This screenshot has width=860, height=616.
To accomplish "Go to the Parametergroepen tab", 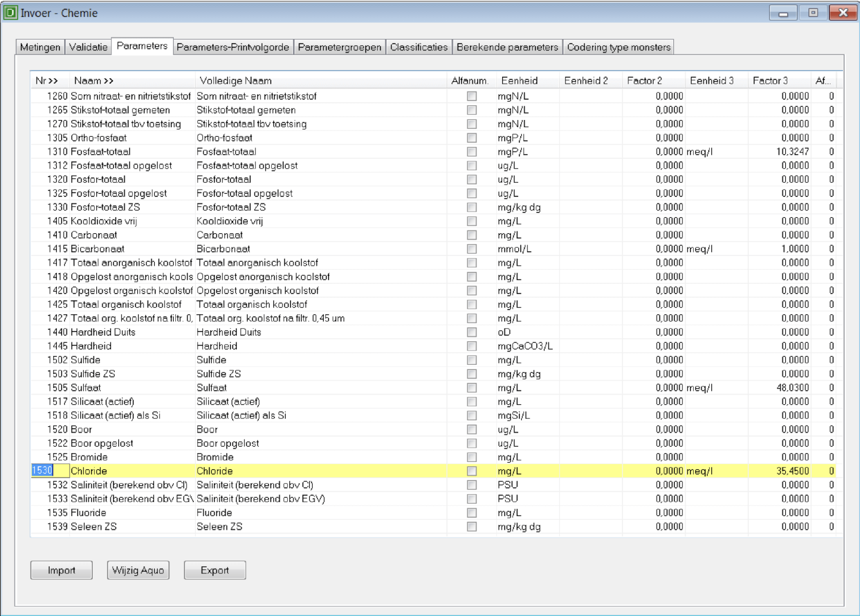I will click(x=340, y=47).
